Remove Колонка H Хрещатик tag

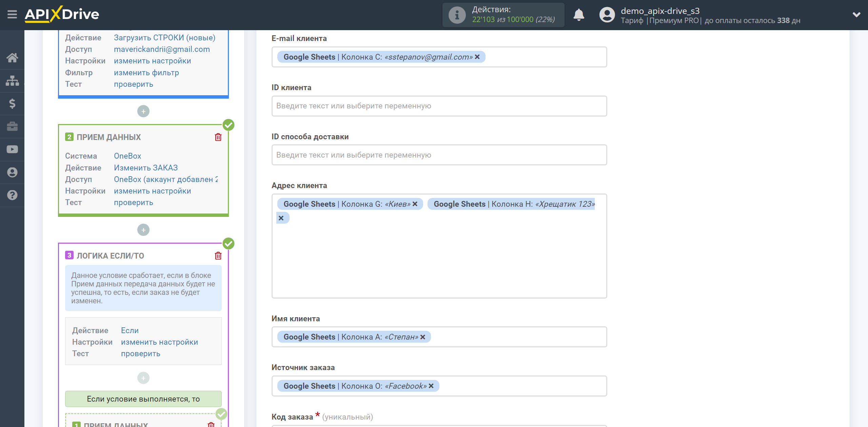(x=281, y=218)
